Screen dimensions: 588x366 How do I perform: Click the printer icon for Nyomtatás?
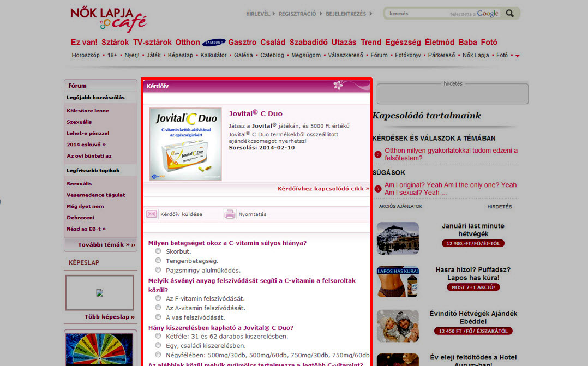click(x=230, y=214)
